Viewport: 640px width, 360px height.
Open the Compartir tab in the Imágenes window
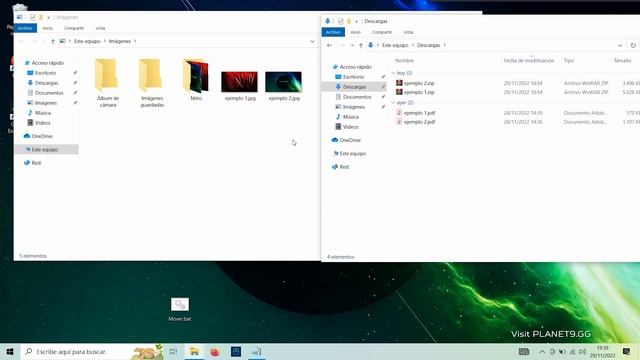tap(74, 28)
